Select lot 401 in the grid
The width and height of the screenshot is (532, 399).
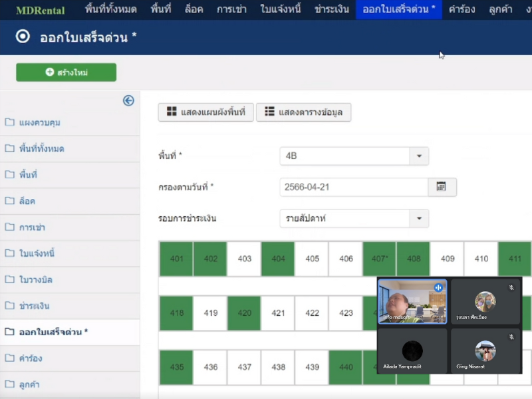[176, 259]
